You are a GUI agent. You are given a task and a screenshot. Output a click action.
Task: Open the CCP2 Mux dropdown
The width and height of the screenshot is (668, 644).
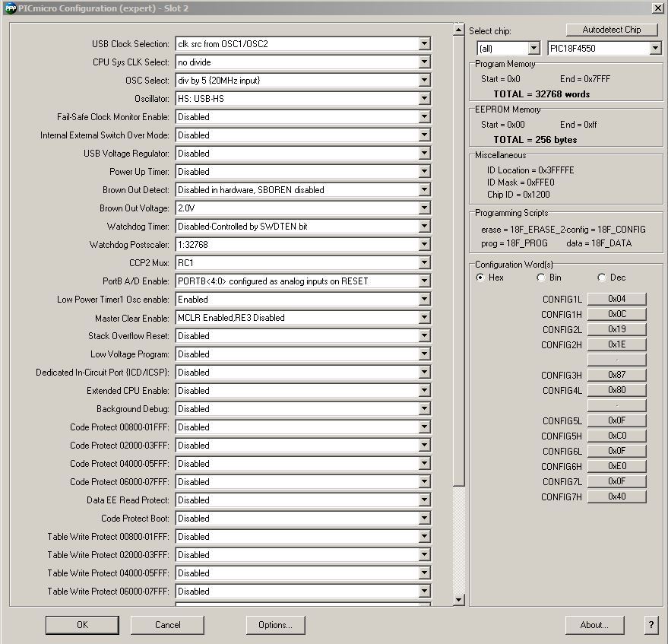click(x=424, y=262)
